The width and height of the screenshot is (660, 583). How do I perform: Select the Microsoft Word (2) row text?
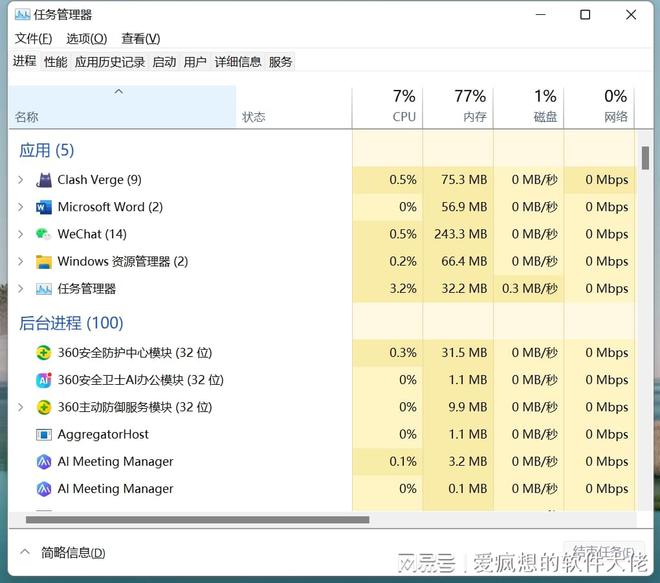point(110,207)
